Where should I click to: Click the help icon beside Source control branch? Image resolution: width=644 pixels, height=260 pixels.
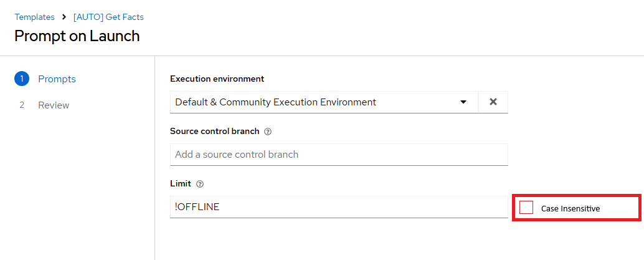(268, 132)
